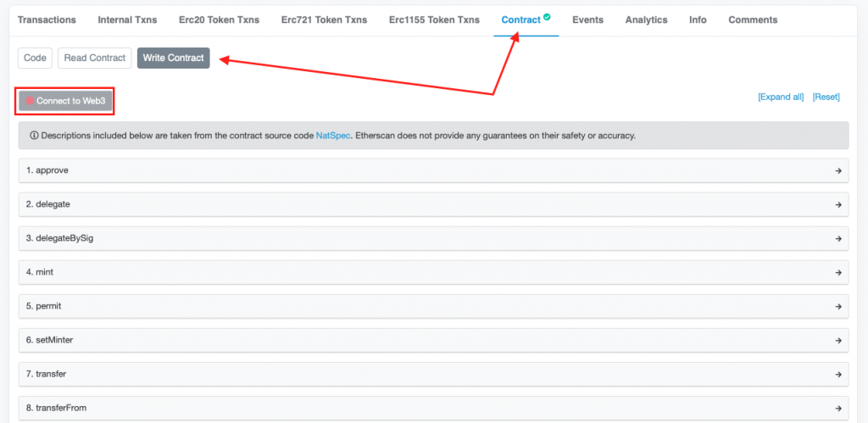Expand the 6. setMinter function
The width and height of the screenshot is (868, 423).
pyautogui.click(x=433, y=340)
